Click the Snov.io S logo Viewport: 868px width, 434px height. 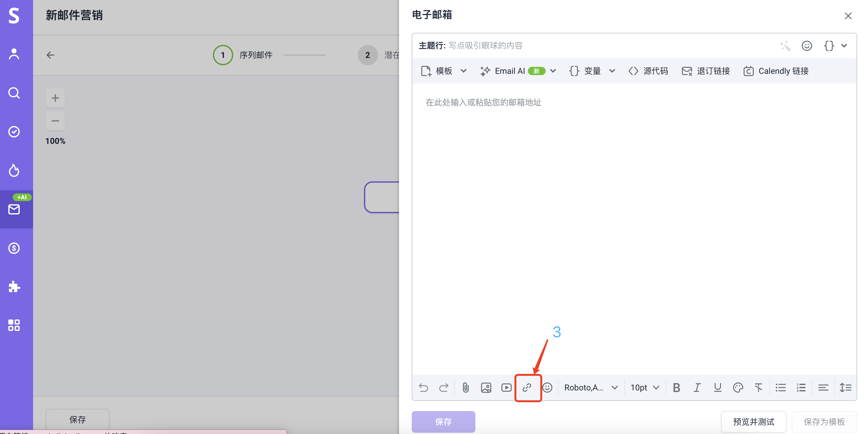click(x=14, y=15)
